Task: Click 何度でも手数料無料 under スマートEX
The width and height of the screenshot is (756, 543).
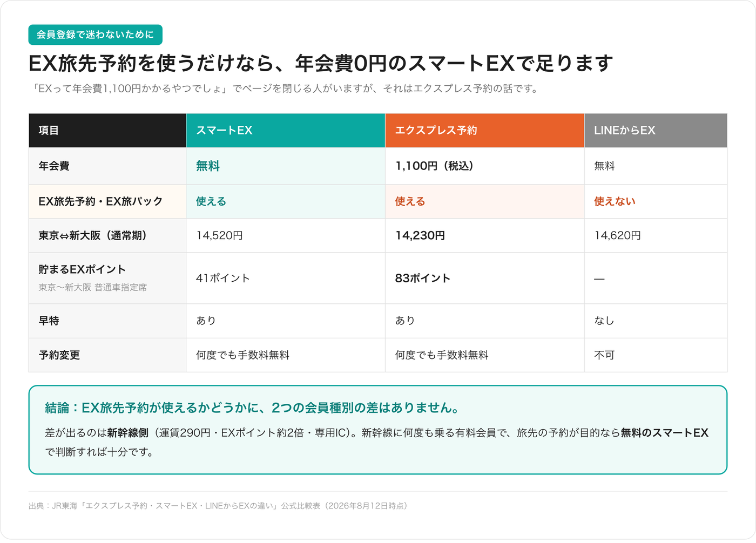Action: tap(286, 355)
